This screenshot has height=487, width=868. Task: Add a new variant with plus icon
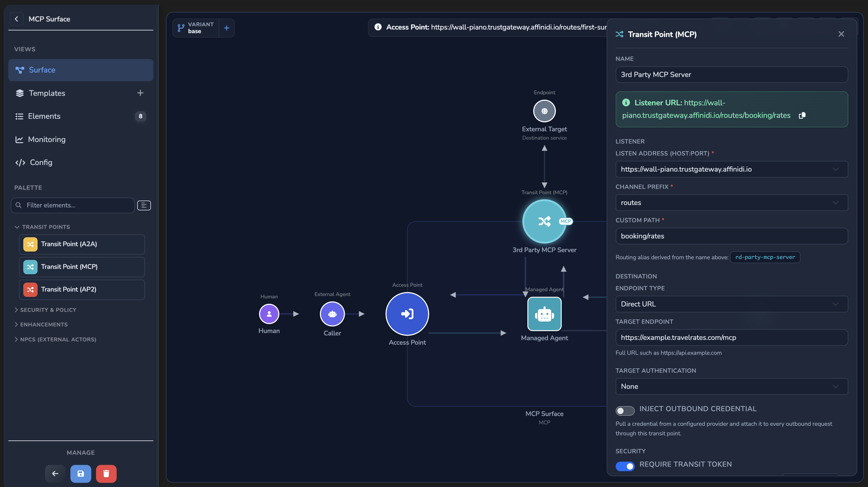coord(226,28)
